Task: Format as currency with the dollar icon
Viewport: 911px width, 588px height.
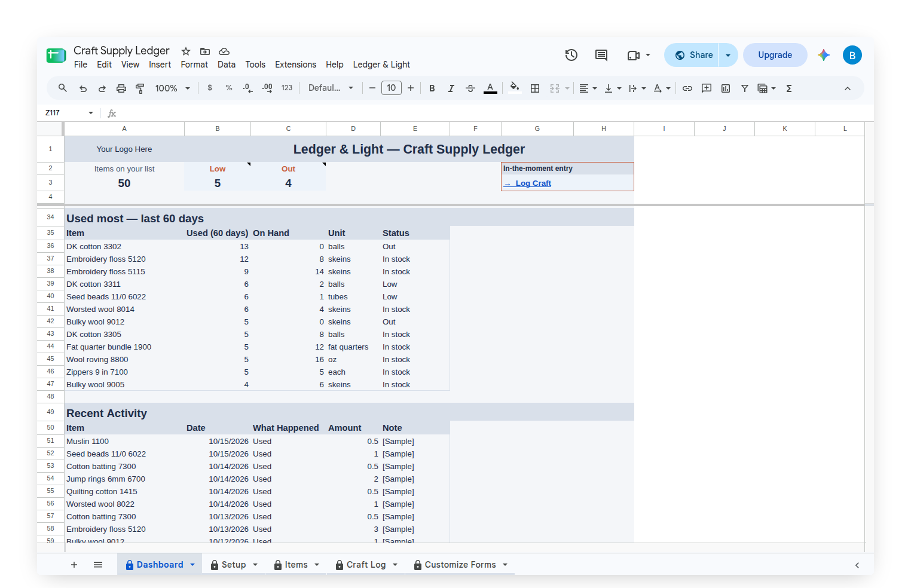Action: coord(210,88)
